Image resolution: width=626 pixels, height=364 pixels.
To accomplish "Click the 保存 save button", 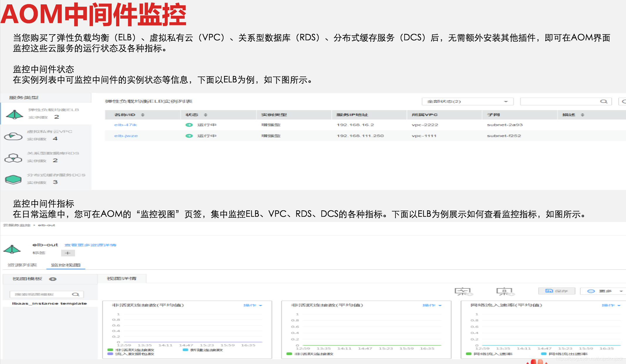I will [556, 291].
